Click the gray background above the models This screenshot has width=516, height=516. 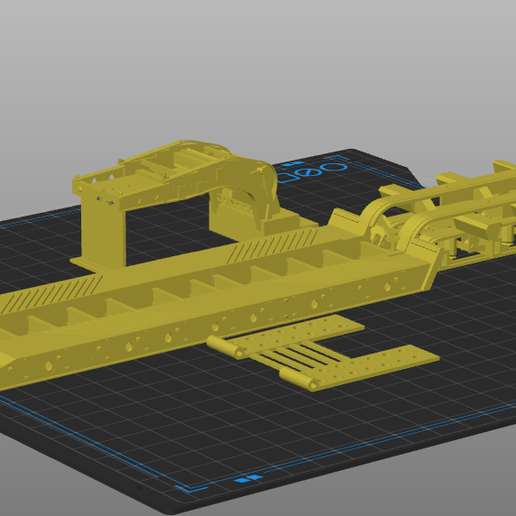[x=258, y=67]
